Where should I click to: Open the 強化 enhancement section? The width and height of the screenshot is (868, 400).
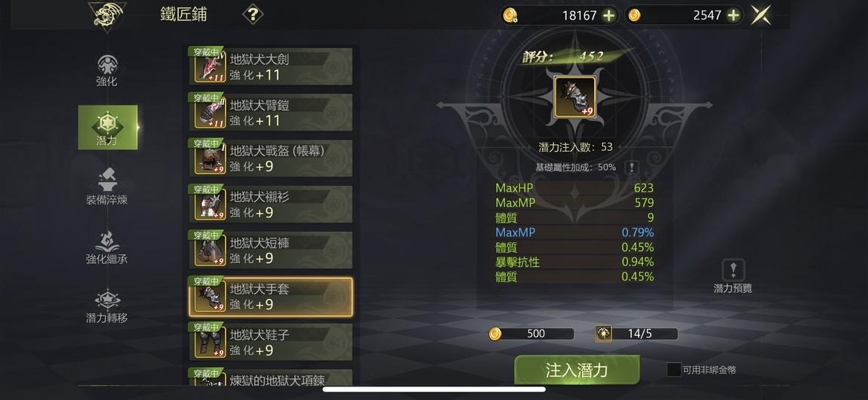tap(107, 70)
